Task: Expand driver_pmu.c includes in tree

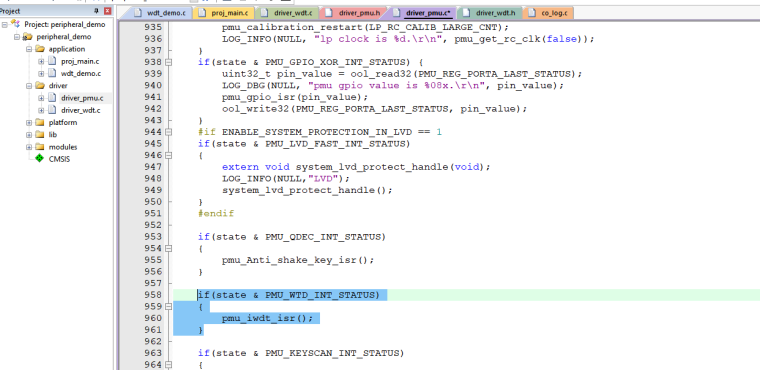Action: pyautogui.click(x=41, y=98)
